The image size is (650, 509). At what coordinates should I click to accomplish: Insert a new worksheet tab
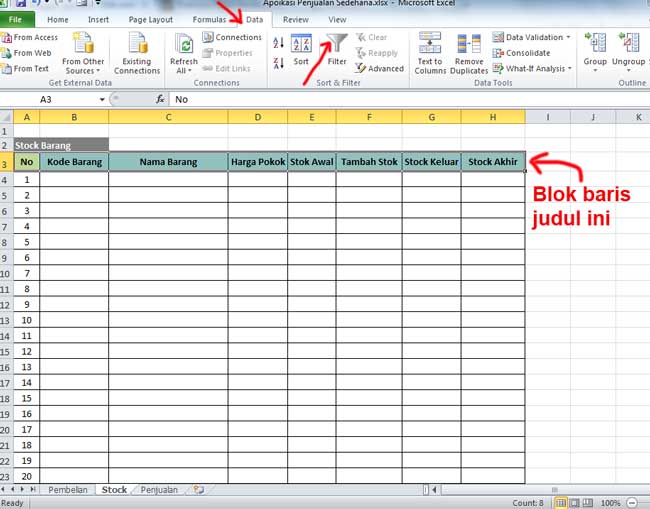199,490
